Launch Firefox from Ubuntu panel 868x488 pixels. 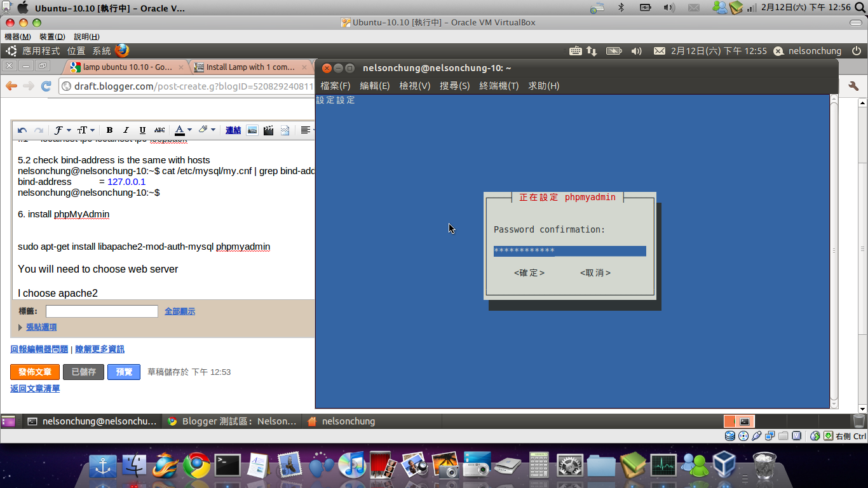point(122,51)
